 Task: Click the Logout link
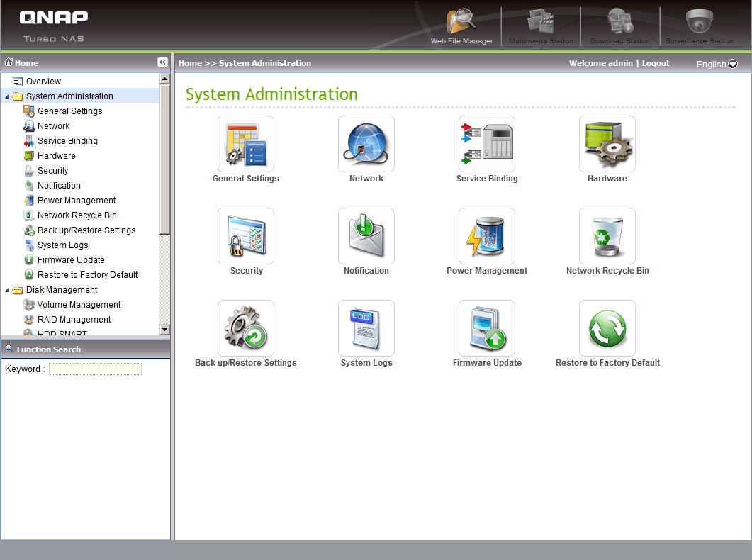point(656,63)
